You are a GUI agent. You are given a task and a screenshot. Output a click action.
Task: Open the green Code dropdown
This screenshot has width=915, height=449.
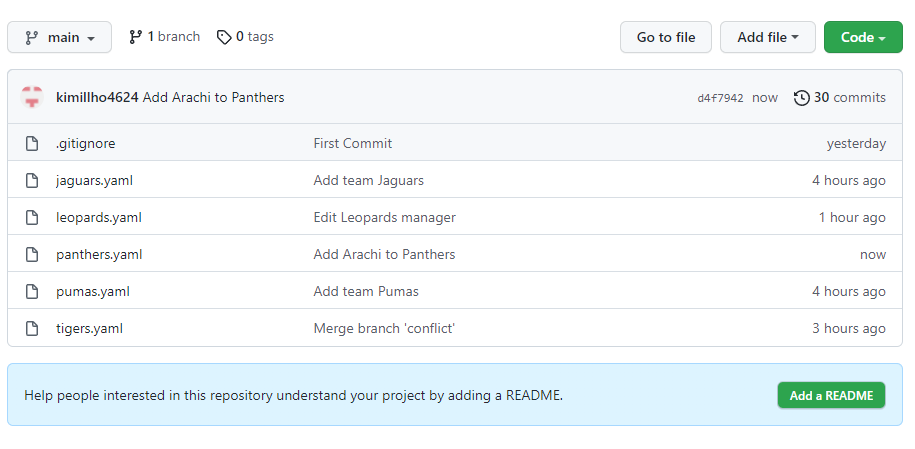863,37
